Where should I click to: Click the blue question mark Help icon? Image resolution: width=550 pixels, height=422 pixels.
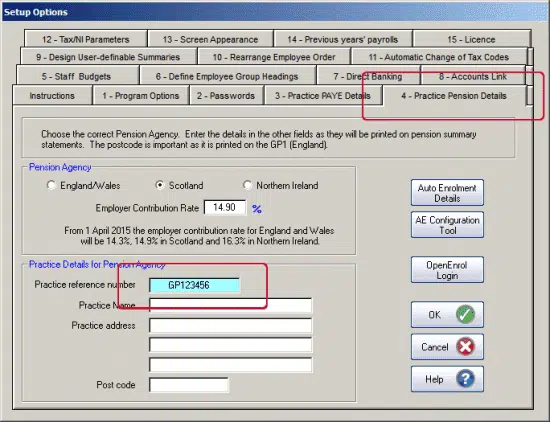[x=465, y=379]
